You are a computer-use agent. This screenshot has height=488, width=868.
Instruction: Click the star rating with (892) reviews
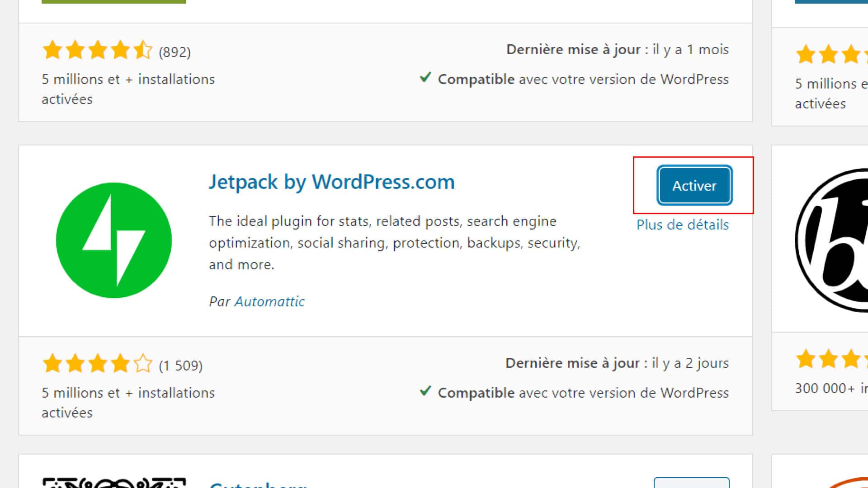[x=98, y=50]
